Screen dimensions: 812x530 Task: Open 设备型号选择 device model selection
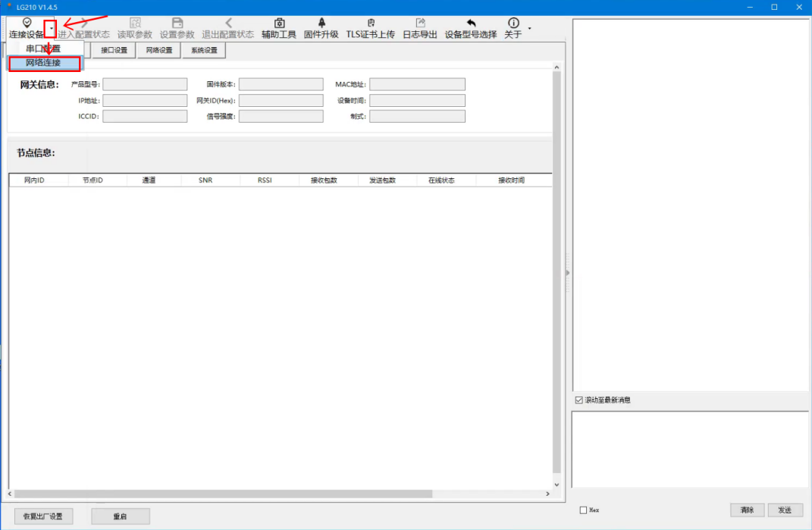[470, 24]
